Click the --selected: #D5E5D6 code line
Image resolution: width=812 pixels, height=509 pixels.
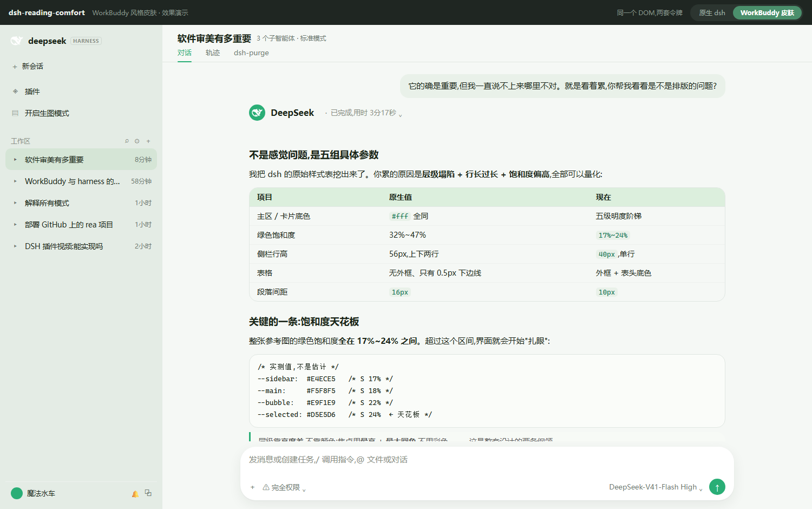pyautogui.click(x=345, y=415)
